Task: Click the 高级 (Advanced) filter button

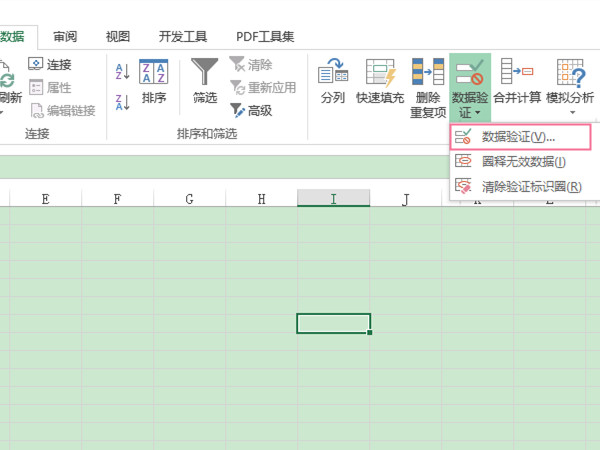Action: tap(250, 111)
